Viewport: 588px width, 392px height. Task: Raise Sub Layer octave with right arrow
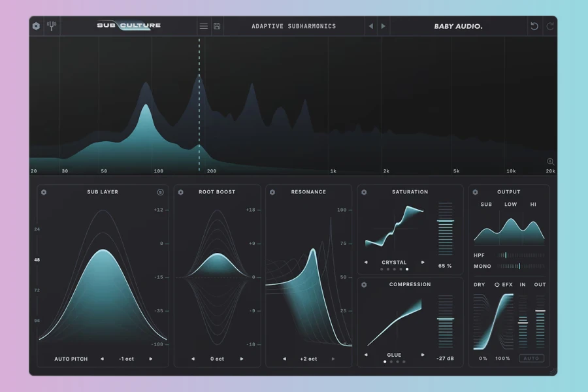tap(151, 359)
